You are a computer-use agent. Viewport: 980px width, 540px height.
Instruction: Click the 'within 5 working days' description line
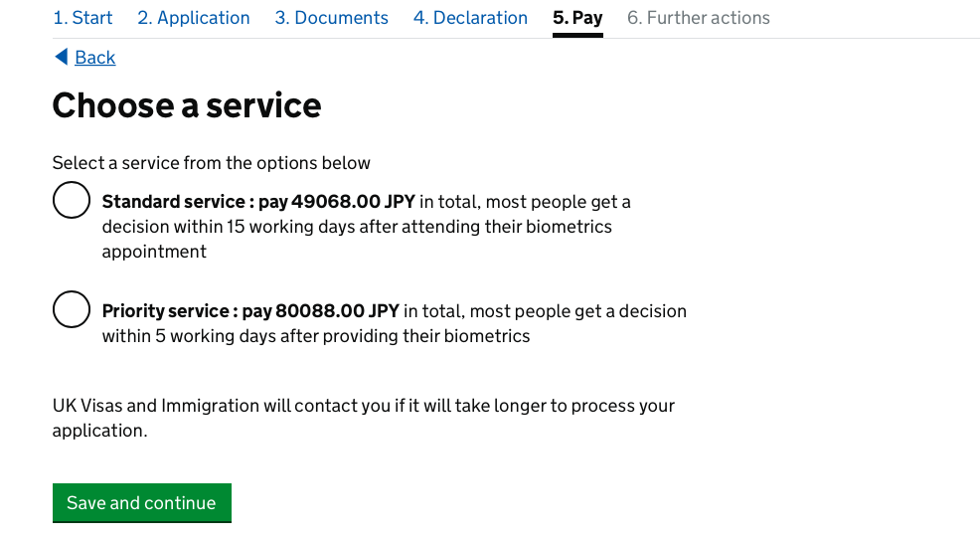point(316,336)
